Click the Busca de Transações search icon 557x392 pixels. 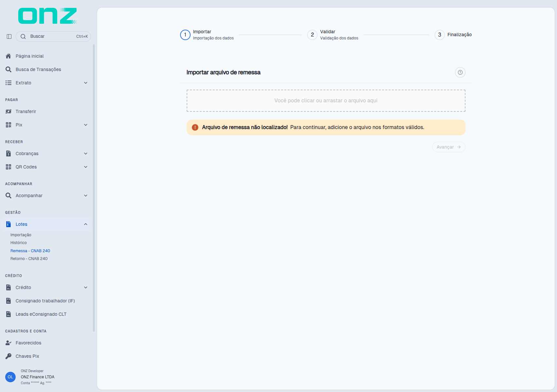[8, 69]
